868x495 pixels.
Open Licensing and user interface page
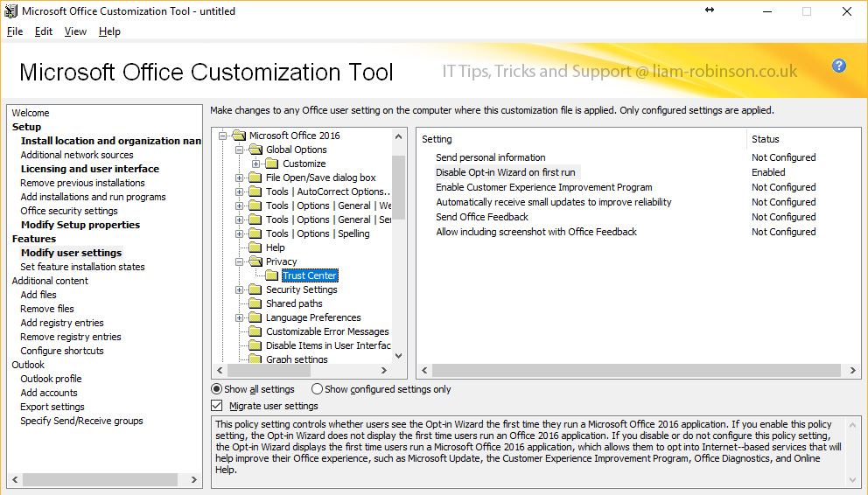pos(89,169)
